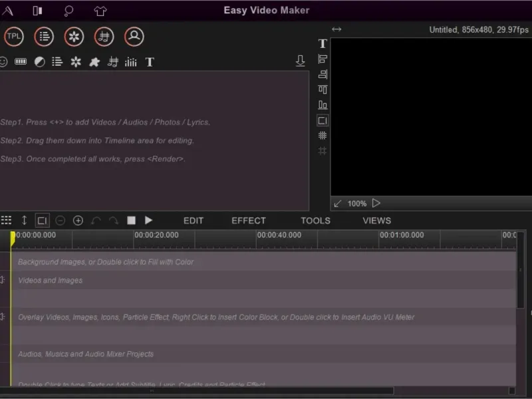Click the timeline vertical scrollbar

click(521, 270)
